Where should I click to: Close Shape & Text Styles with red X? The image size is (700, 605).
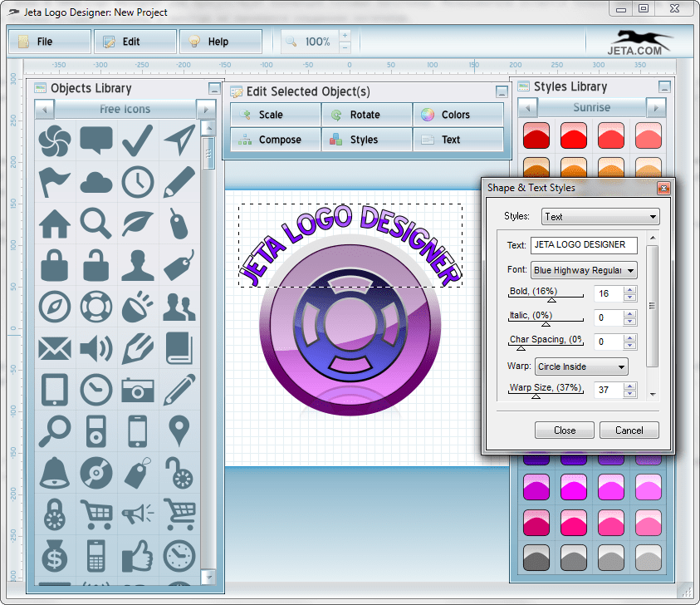pos(663,188)
